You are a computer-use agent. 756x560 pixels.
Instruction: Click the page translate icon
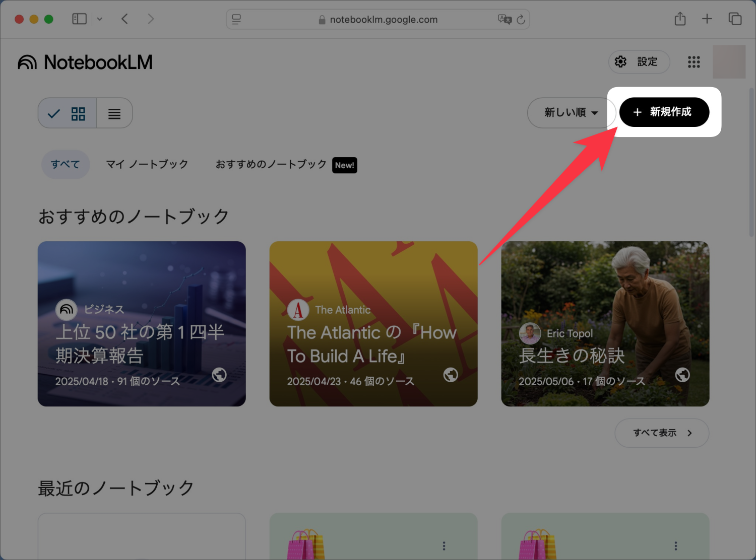504,19
